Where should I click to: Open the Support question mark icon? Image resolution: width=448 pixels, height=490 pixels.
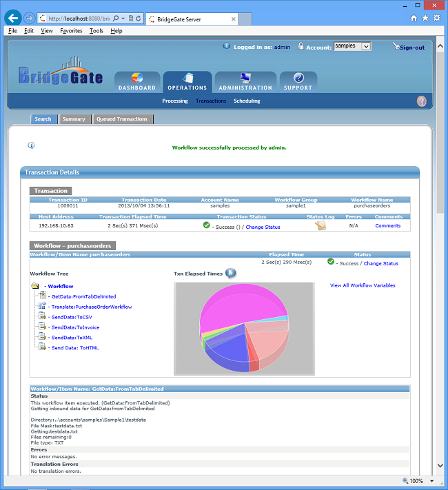pyautogui.click(x=298, y=78)
